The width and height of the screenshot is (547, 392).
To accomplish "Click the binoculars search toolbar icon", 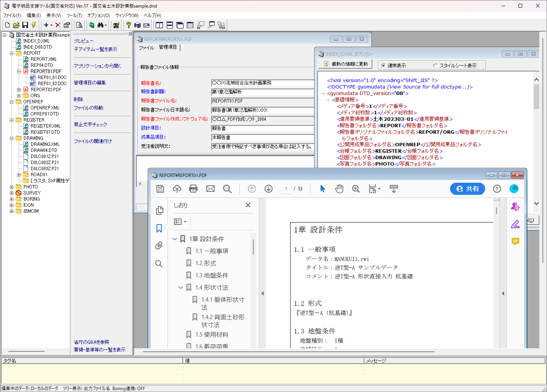I will click(x=101, y=25).
